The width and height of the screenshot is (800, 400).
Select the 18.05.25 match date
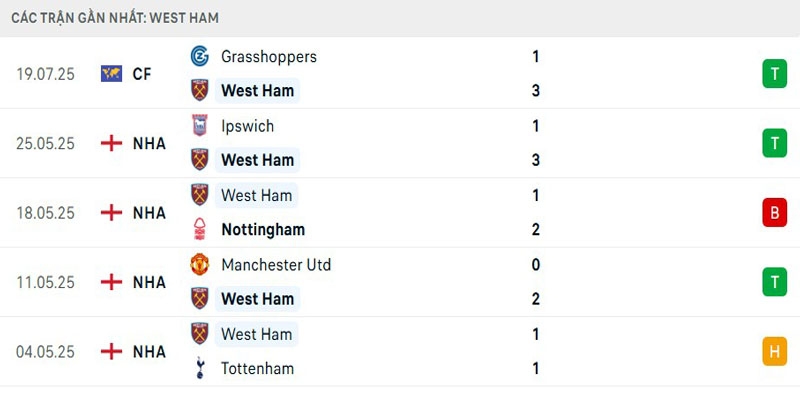pos(46,213)
